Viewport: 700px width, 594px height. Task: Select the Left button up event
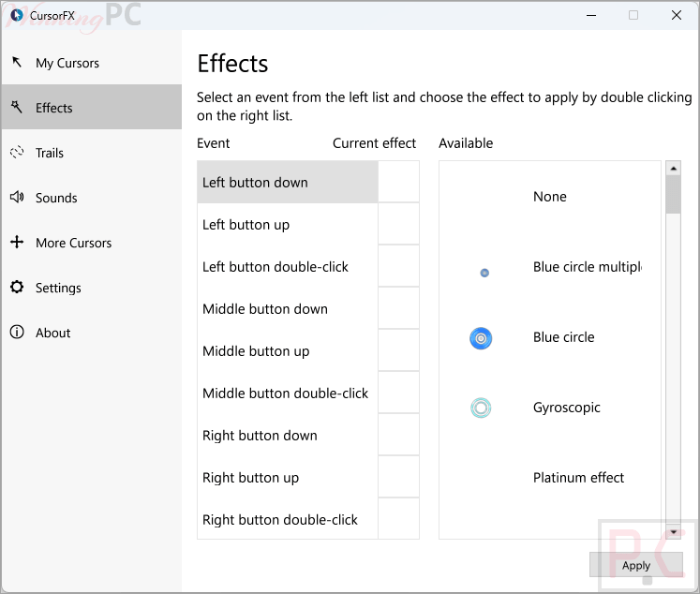click(288, 224)
